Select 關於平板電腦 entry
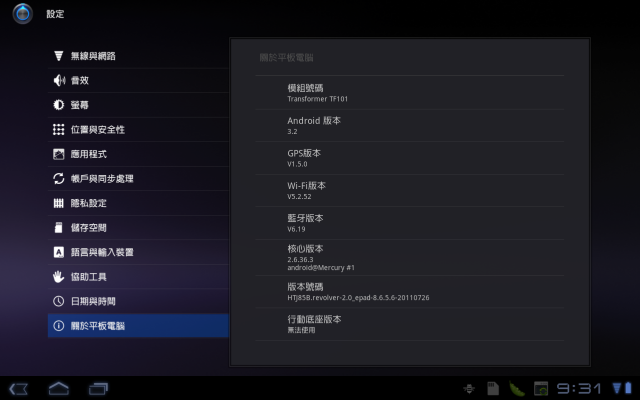This screenshot has width=640, height=400. coord(138,326)
